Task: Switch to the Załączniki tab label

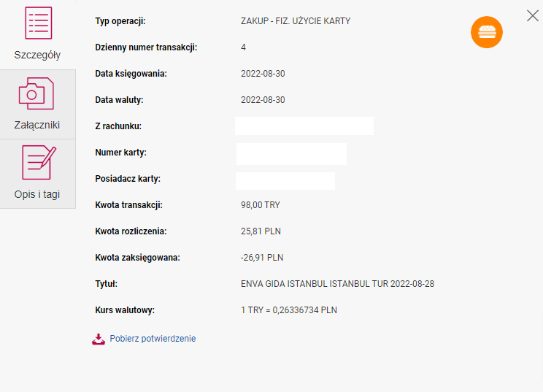Action: [x=37, y=125]
